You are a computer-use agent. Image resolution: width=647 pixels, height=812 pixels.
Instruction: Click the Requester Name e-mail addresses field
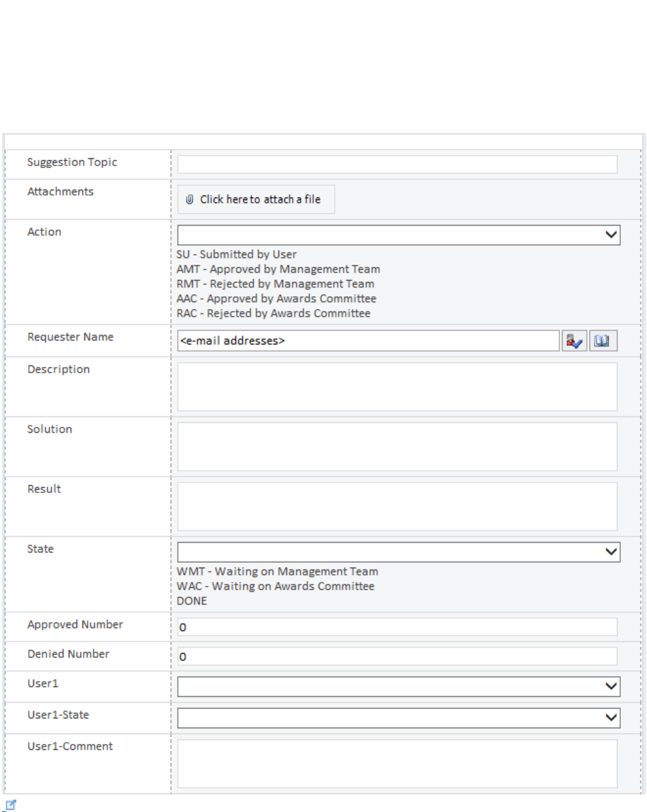pyautogui.click(x=368, y=341)
